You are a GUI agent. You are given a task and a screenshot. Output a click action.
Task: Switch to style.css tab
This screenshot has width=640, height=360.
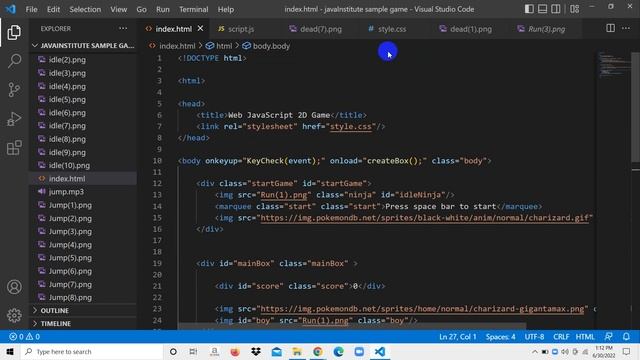pos(392,29)
